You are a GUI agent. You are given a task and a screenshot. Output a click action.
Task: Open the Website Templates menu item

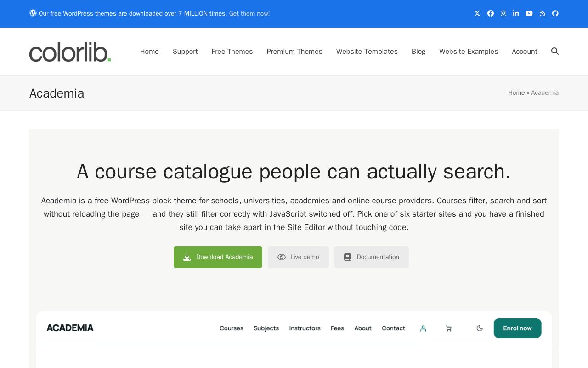367,52
